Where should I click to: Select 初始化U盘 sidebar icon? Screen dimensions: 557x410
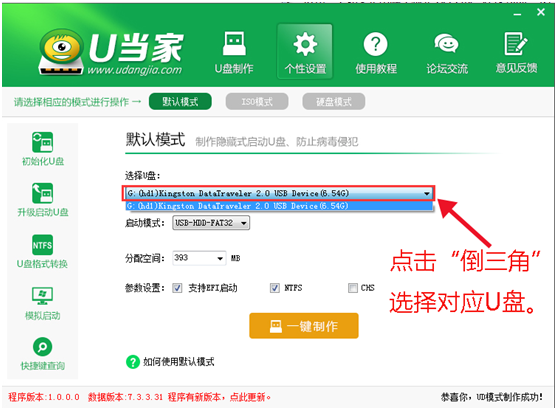(43, 142)
